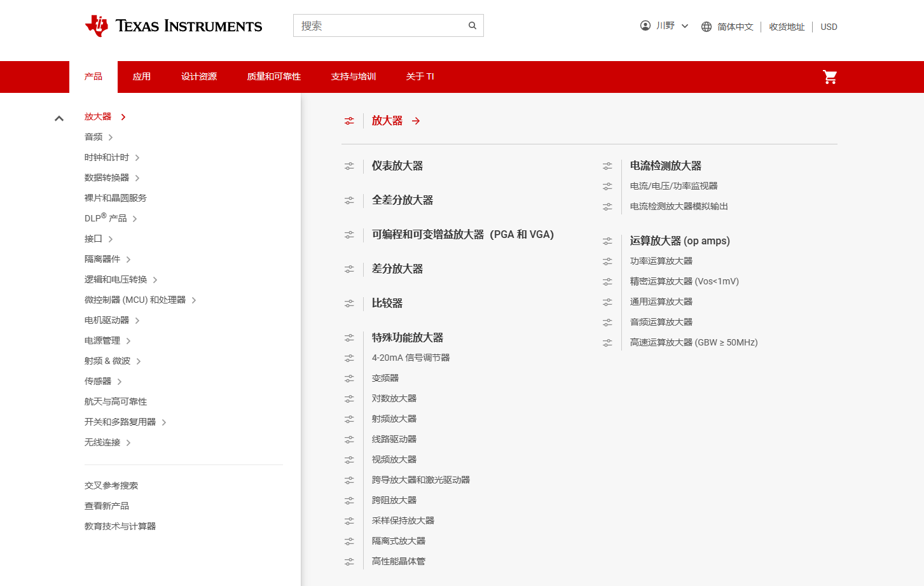The width and height of the screenshot is (924, 586).
Task: Click the filter icon beside 差分放大器
Action: (x=349, y=269)
